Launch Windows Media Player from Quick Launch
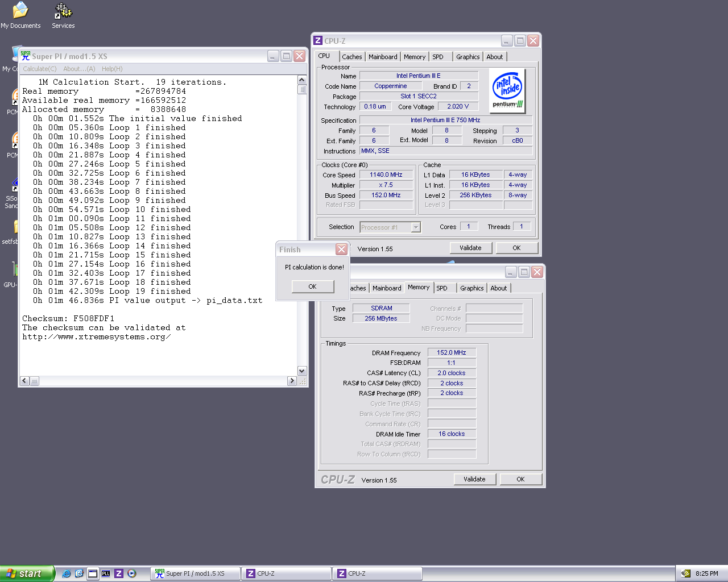 point(132,573)
